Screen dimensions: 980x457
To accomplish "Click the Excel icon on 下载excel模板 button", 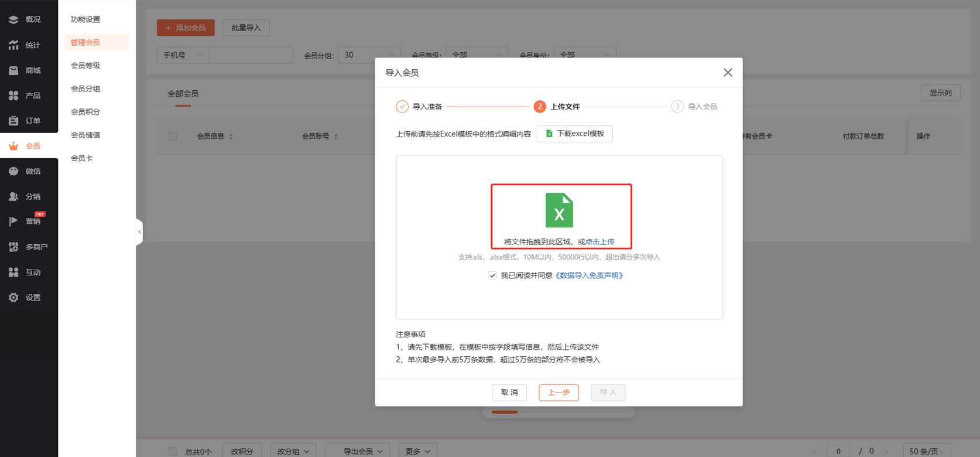I will [549, 134].
